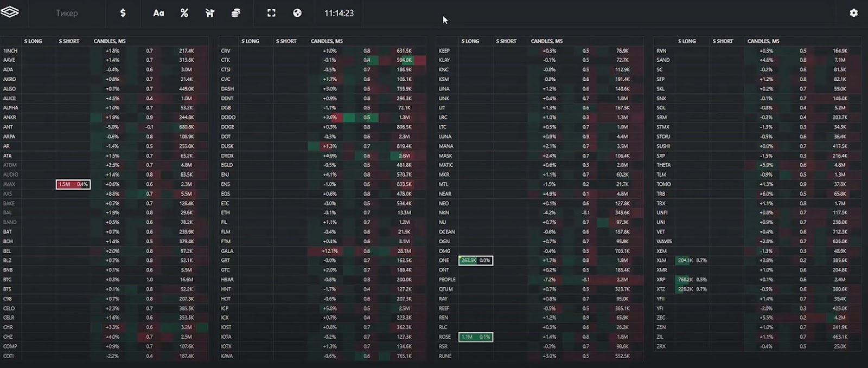Focus the Тикер search field
Viewport: 868px width, 368px height.
click(67, 13)
